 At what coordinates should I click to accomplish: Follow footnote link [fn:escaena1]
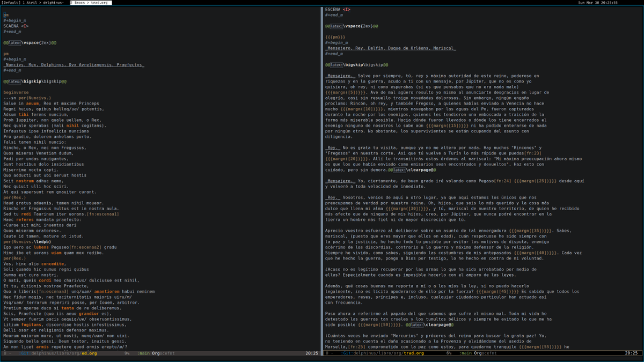click(103, 214)
